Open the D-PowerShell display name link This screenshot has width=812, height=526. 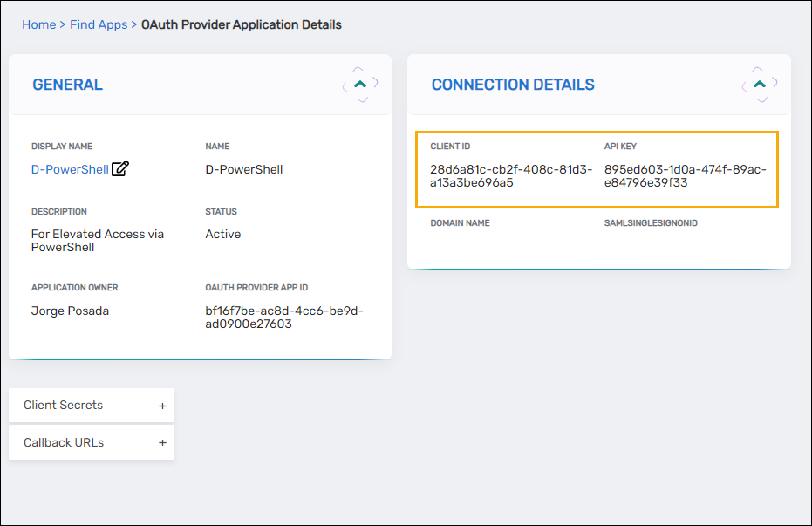70,169
